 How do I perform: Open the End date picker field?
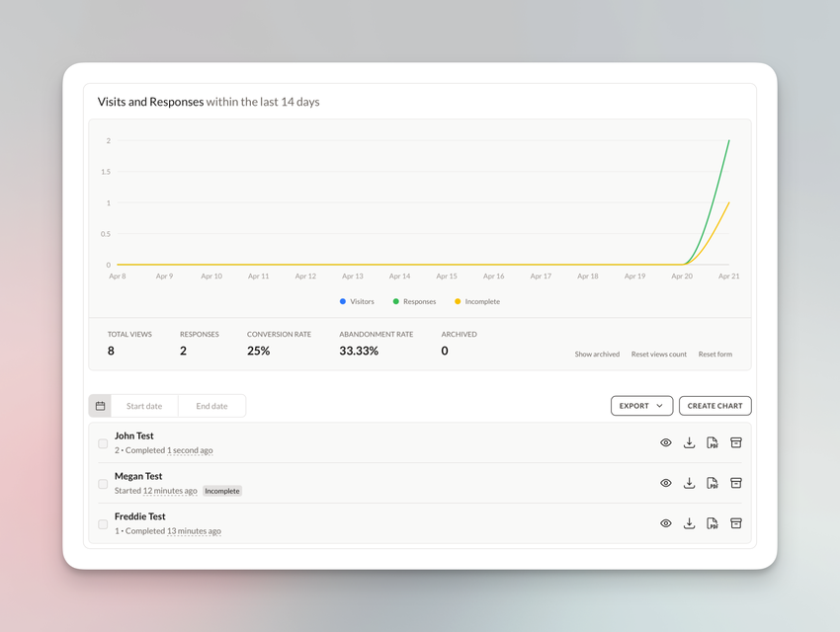211,406
